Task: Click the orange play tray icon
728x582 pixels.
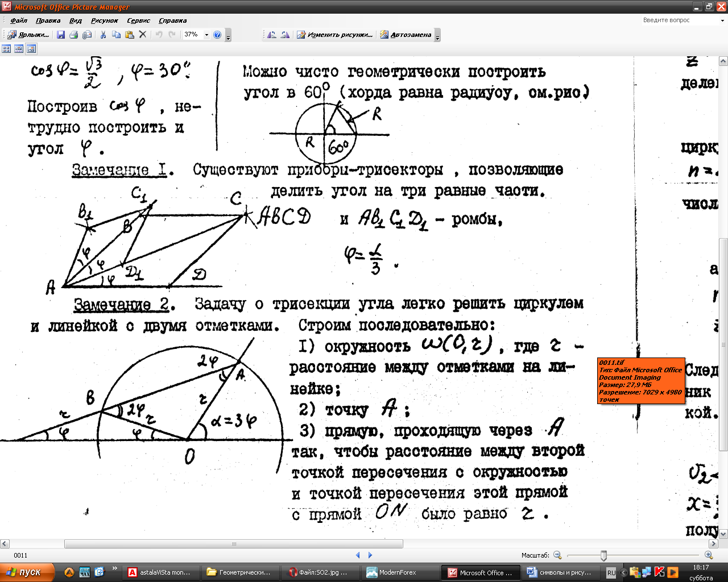Action: click(x=673, y=572)
